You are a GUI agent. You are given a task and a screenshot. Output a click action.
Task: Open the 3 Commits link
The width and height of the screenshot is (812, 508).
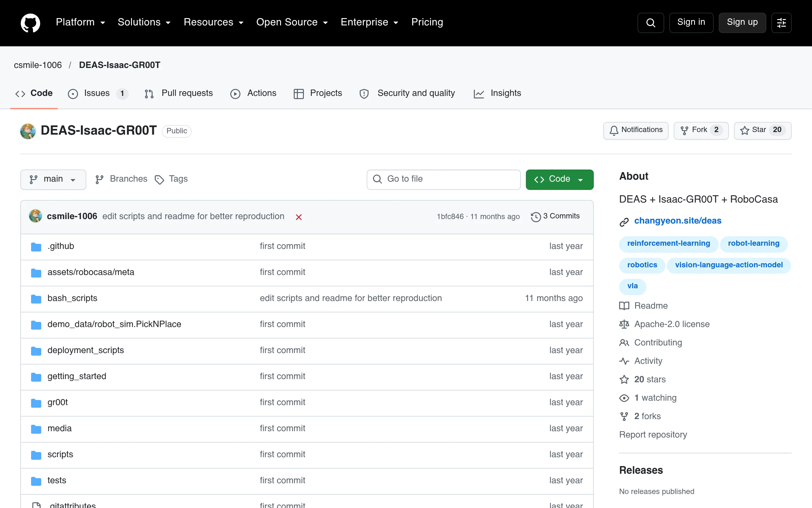coord(555,216)
